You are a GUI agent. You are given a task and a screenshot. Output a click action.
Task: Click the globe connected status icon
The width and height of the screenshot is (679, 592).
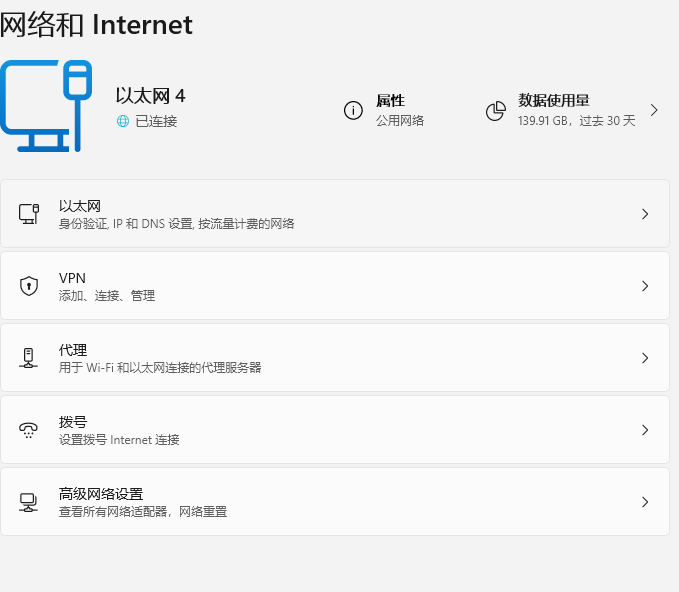click(x=123, y=121)
